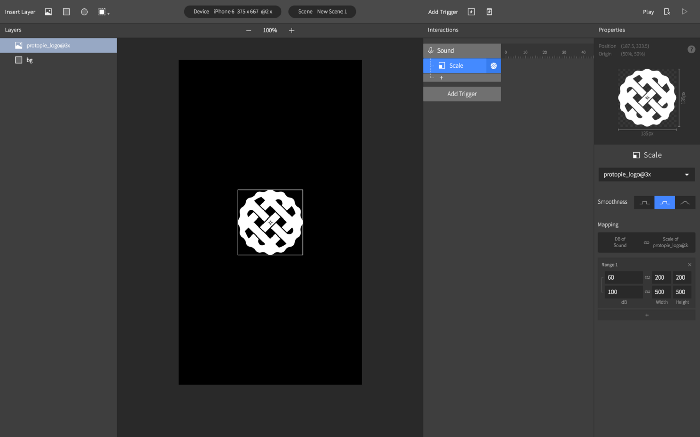
Task: Click the logo preview in Properties
Action: point(647,98)
